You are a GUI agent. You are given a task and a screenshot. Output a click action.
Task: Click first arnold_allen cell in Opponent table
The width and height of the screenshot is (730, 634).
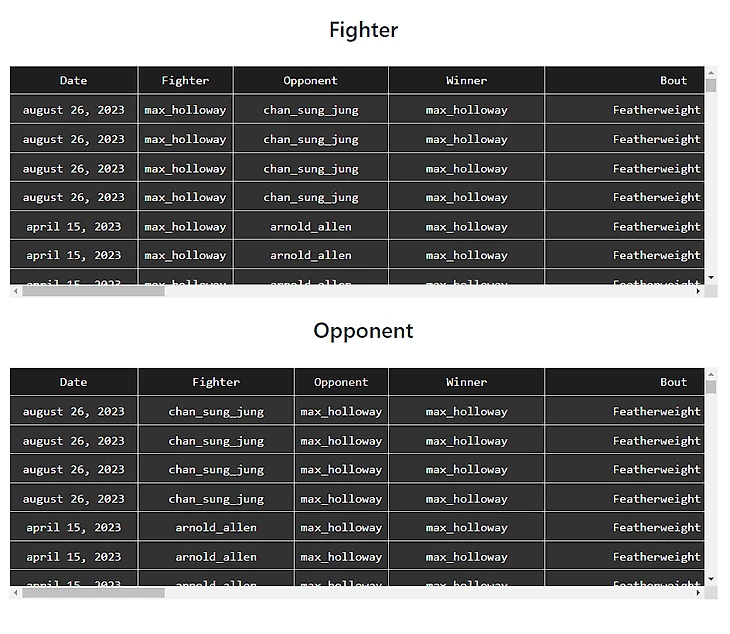[x=216, y=527]
